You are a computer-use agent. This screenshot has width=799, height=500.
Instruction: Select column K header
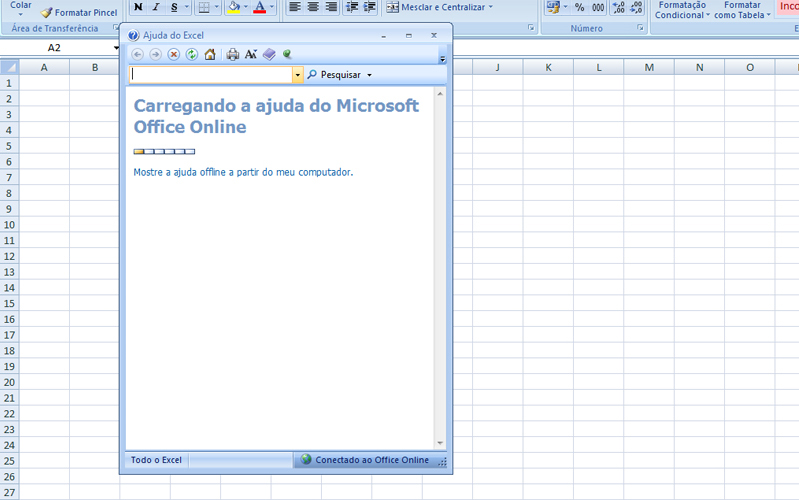[x=548, y=67]
